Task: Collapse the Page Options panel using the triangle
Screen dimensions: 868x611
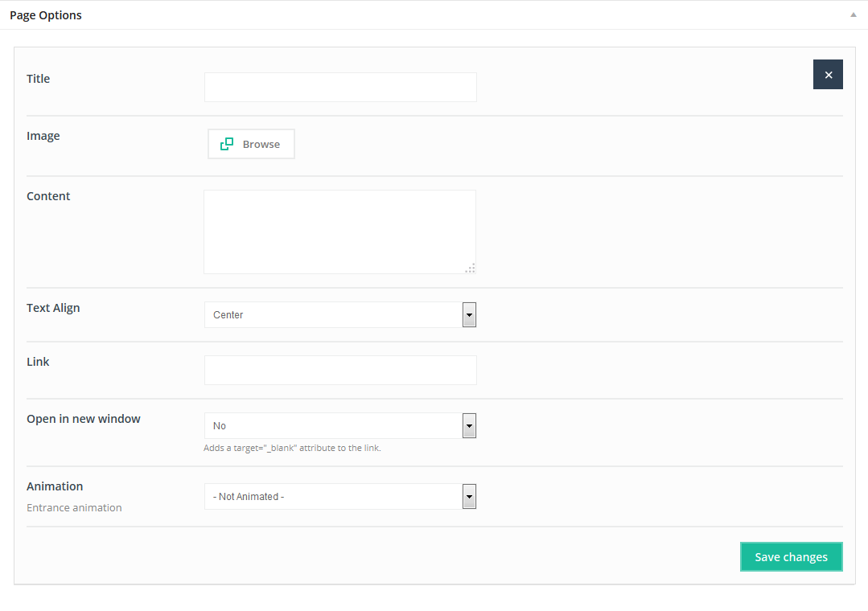Action: click(853, 14)
